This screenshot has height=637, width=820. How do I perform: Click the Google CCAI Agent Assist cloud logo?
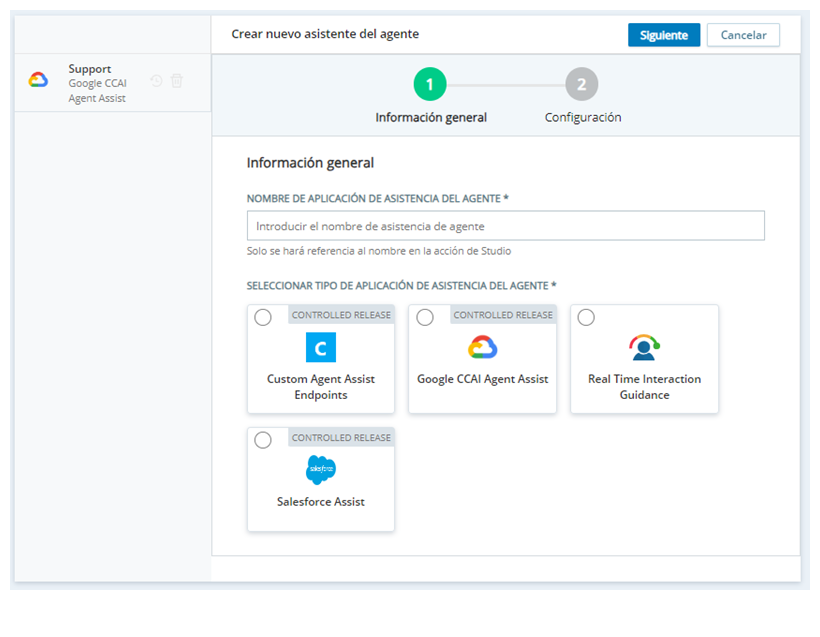[482, 347]
